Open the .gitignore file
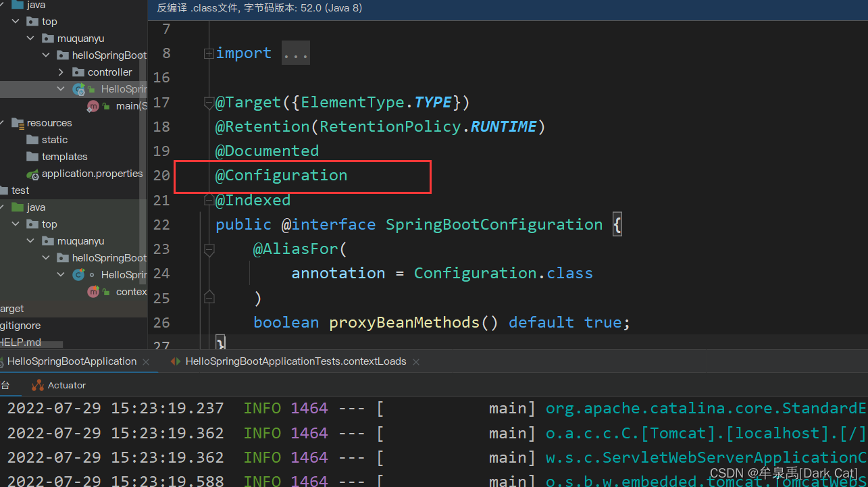Image resolution: width=868 pixels, height=487 pixels. coord(21,326)
